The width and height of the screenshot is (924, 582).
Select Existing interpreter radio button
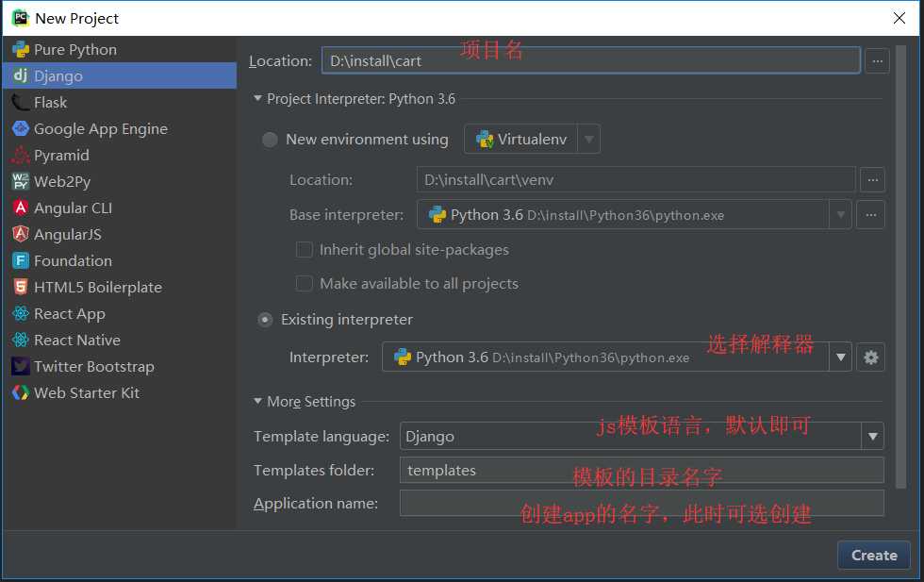[x=265, y=320]
